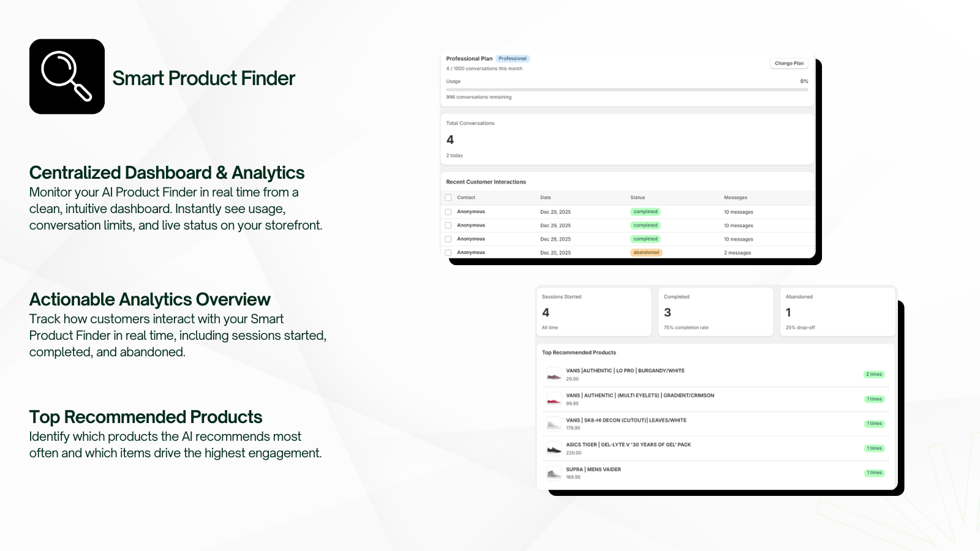Click the '2 times' badge beside VANS Lo Pro
The image size is (980, 551).
pyautogui.click(x=874, y=373)
